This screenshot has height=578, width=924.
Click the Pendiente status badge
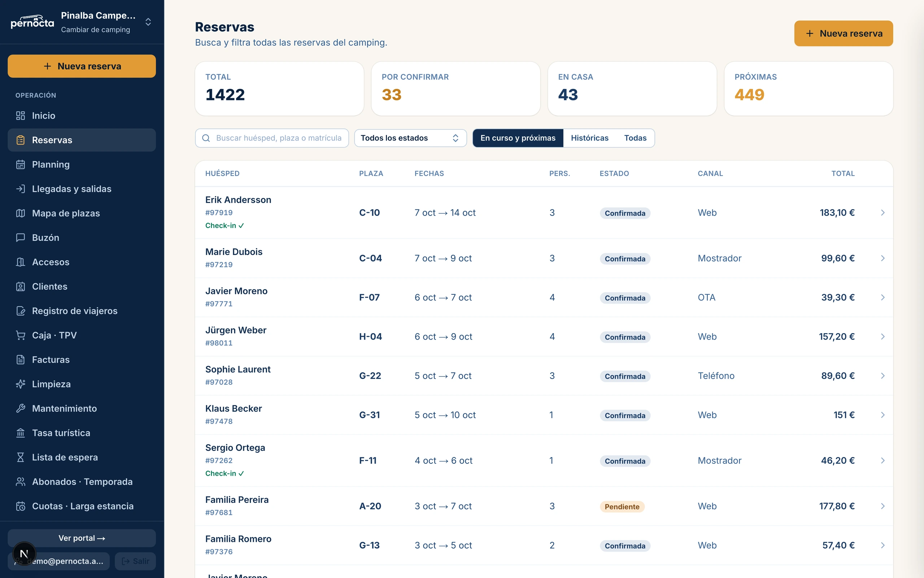tap(622, 507)
